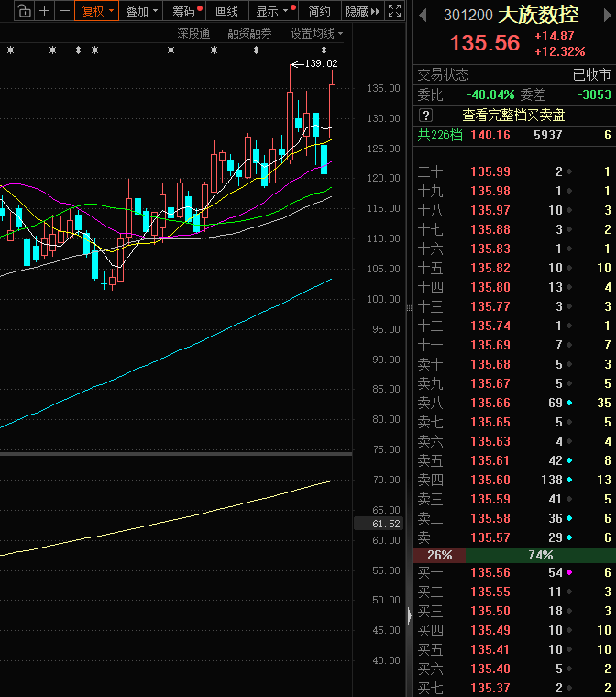The height and width of the screenshot is (697, 616).
Task: Click the fullscreen expand icon in the toolbar
Action: coord(393,11)
